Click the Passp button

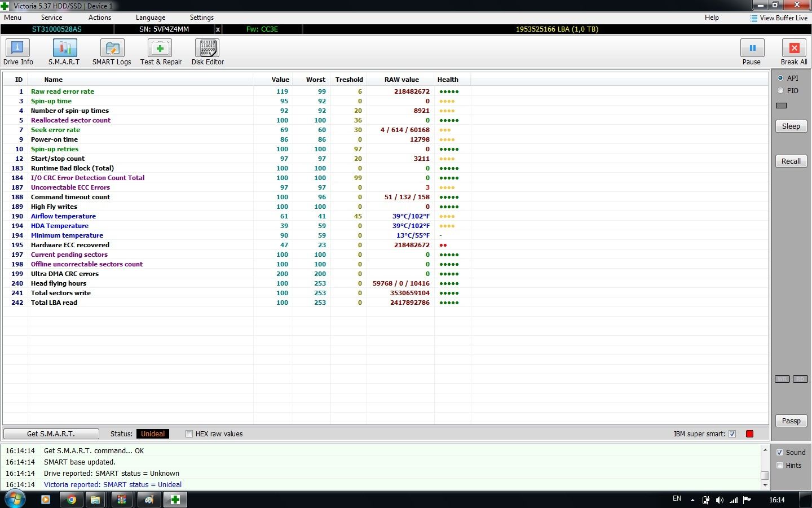(791, 421)
